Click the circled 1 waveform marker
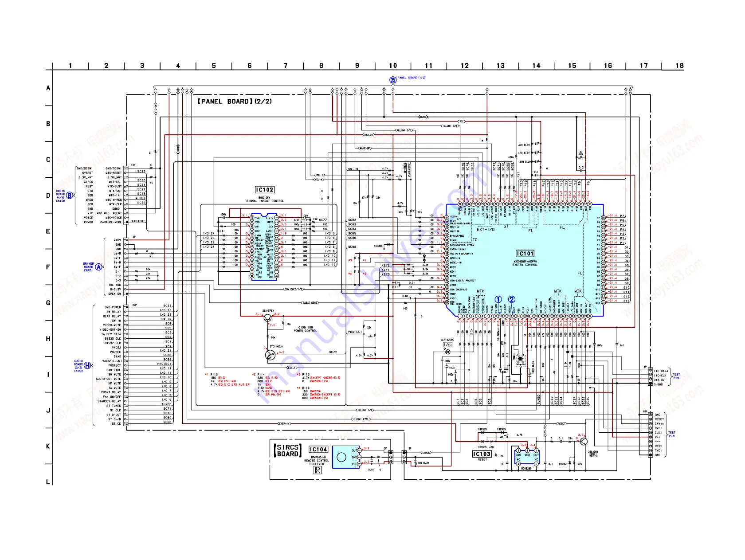Screen dimensions: 745x560 point(498,300)
